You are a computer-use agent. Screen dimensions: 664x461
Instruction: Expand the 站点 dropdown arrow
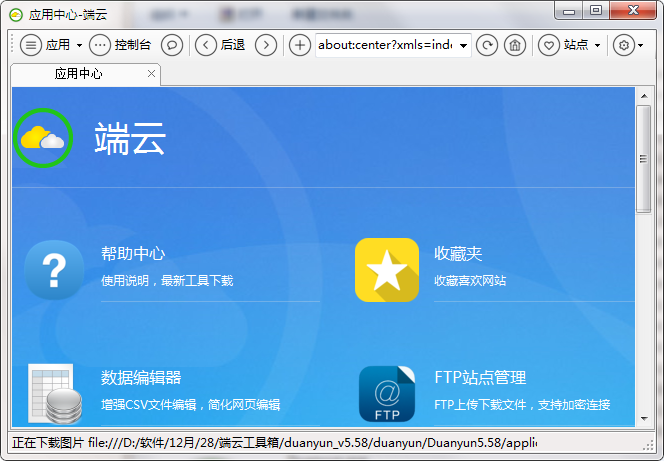click(597, 45)
